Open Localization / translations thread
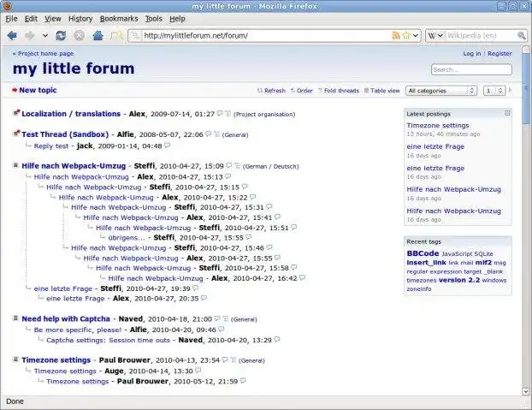The height and width of the screenshot is (410, 532). 71,114
